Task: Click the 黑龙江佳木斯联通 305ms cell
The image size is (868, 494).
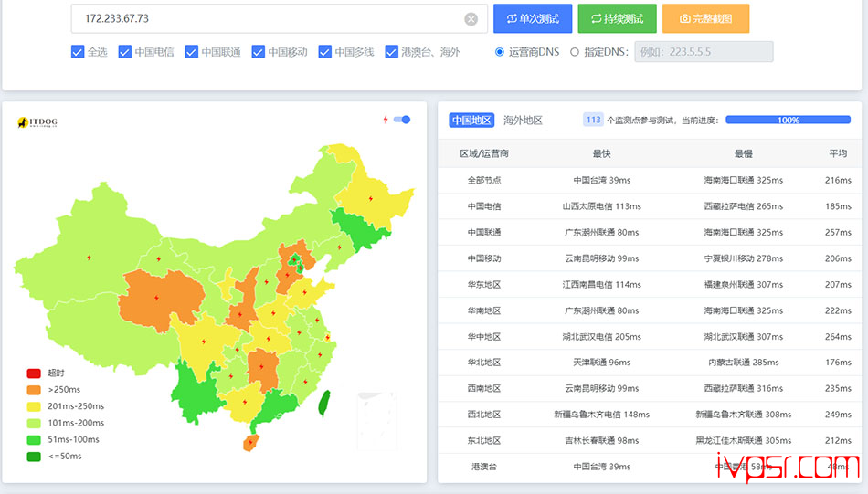Action: (743, 441)
